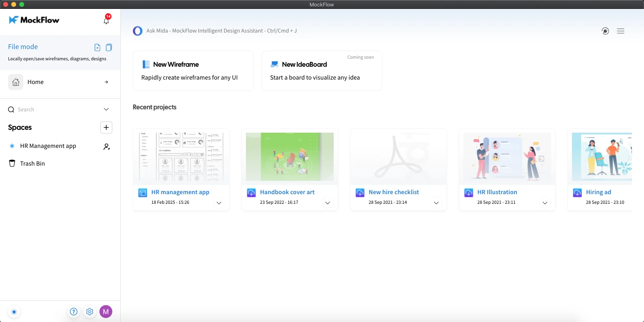644x322 pixels.
Task: Add a new space with plus button
Action: (x=106, y=127)
